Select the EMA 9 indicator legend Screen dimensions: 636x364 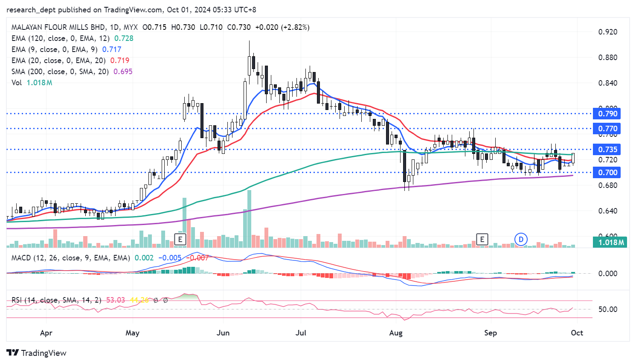click(x=54, y=49)
